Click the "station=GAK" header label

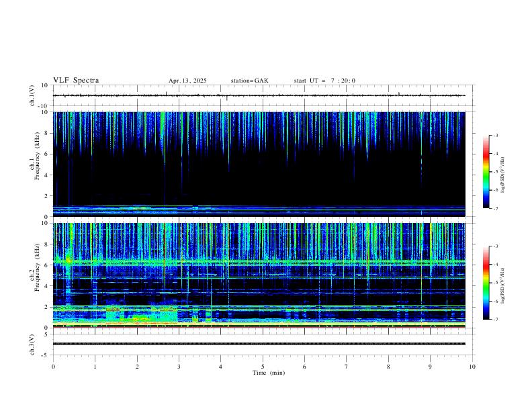point(249,81)
